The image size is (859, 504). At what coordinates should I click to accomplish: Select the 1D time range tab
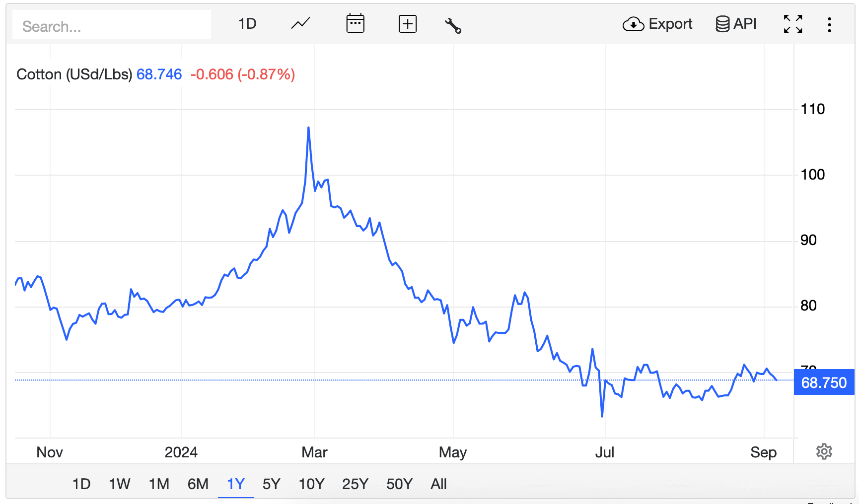click(81, 484)
